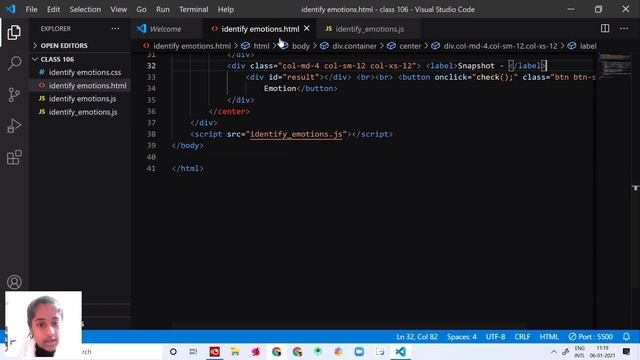Open identify_emotions.js in explorer
This screenshot has width=640, height=360.
coord(83,112)
